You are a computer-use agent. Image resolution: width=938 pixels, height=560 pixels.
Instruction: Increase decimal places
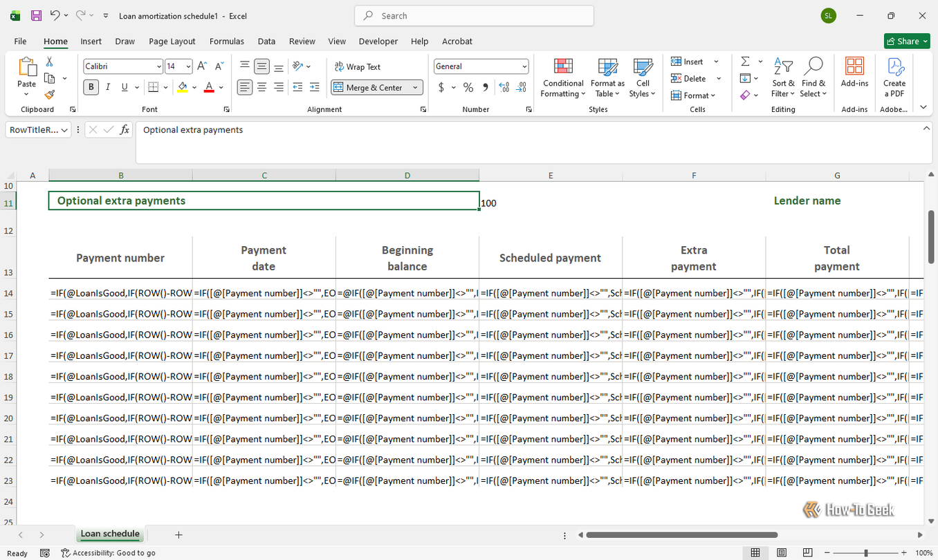point(504,88)
